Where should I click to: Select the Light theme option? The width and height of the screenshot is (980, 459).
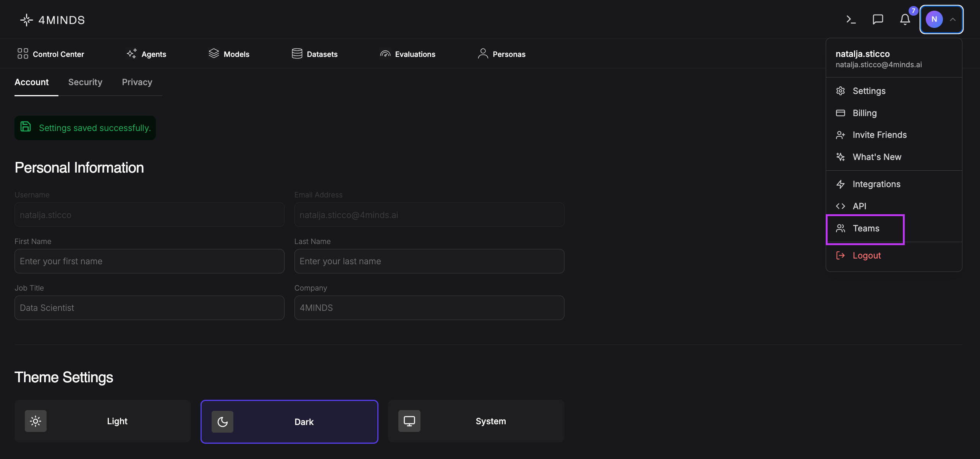[103, 421]
